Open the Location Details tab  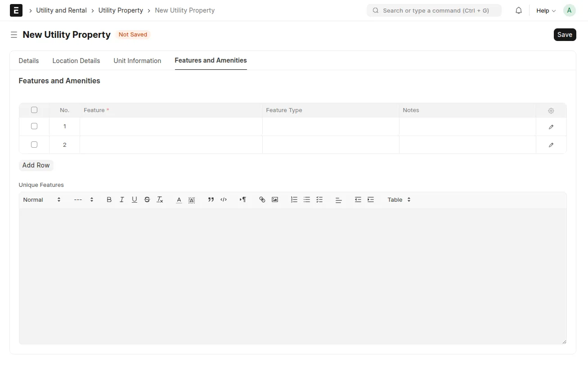click(x=76, y=61)
